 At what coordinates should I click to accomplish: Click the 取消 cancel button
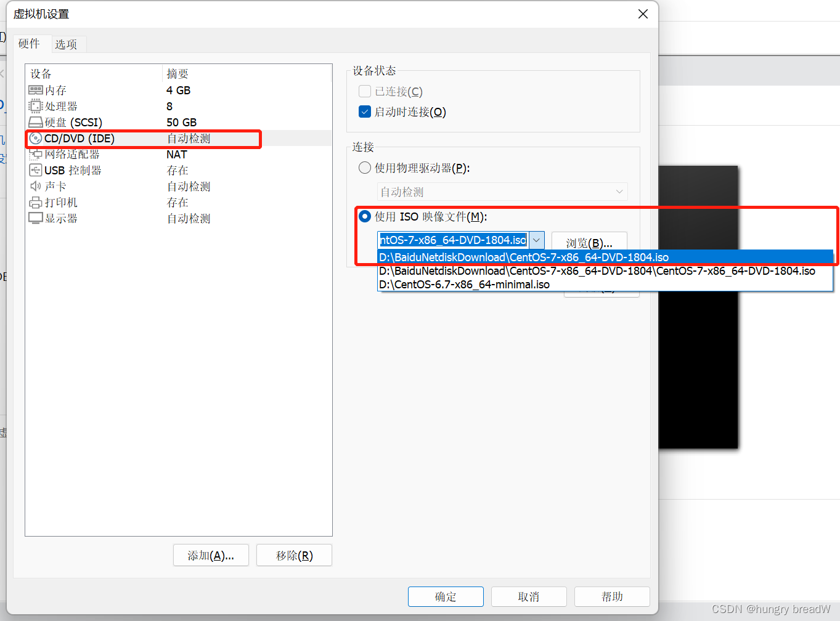click(529, 596)
